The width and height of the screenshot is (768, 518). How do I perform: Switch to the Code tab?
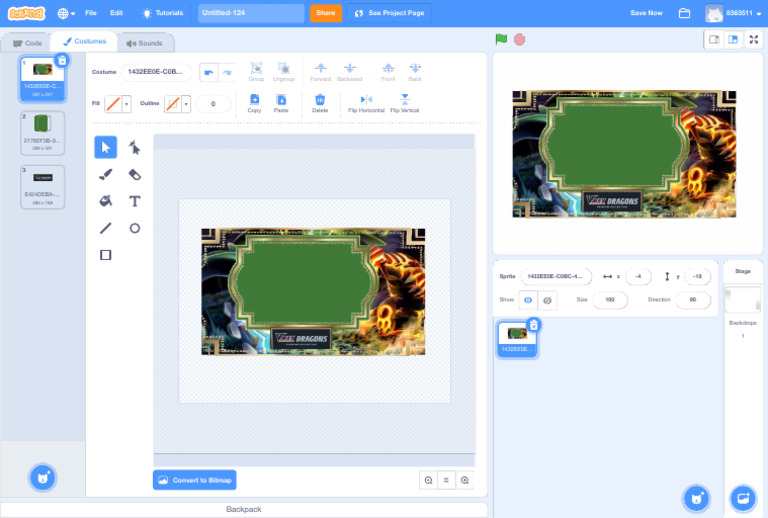pyautogui.click(x=27, y=43)
